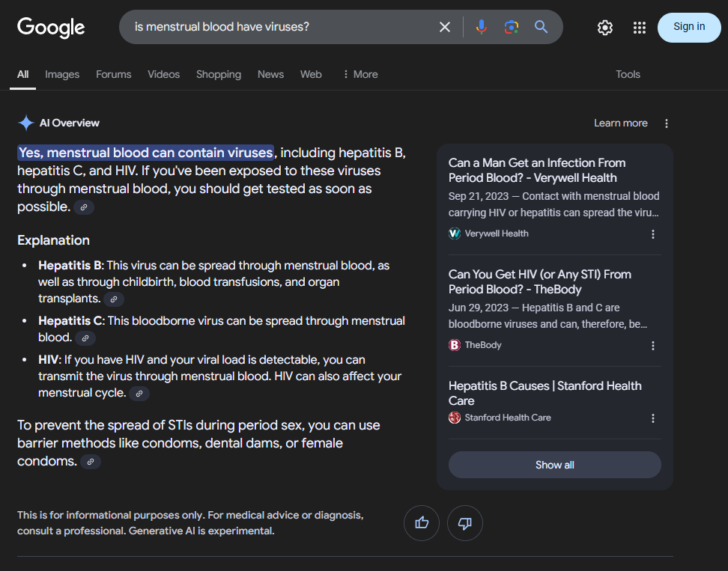Click the TheBody site icon
The height and width of the screenshot is (571, 728).
(455, 345)
